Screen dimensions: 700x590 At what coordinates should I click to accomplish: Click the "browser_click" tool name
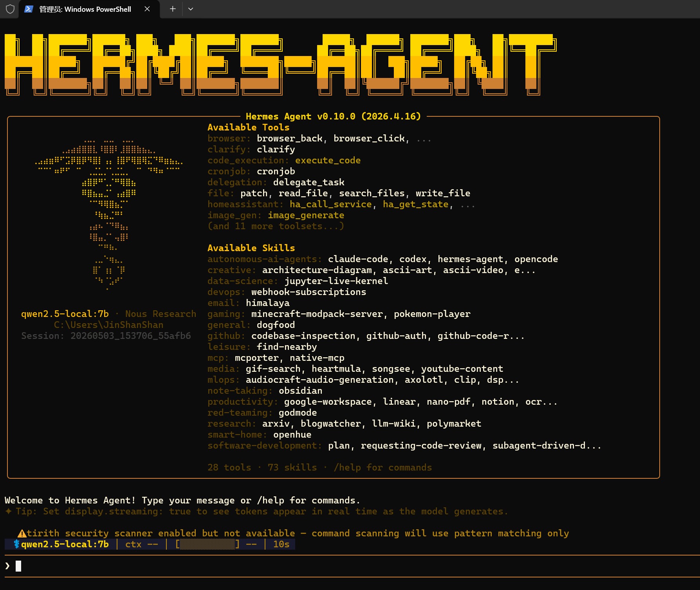coord(369,138)
